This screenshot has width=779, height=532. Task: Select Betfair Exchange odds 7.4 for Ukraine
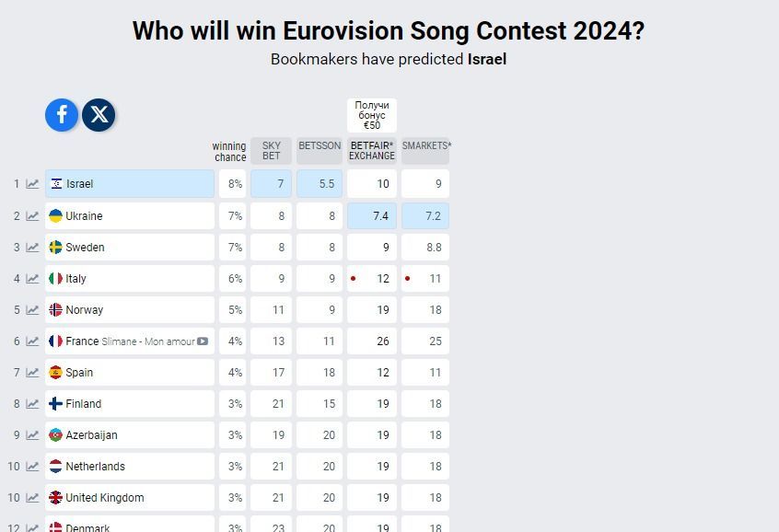[x=372, y=216]
